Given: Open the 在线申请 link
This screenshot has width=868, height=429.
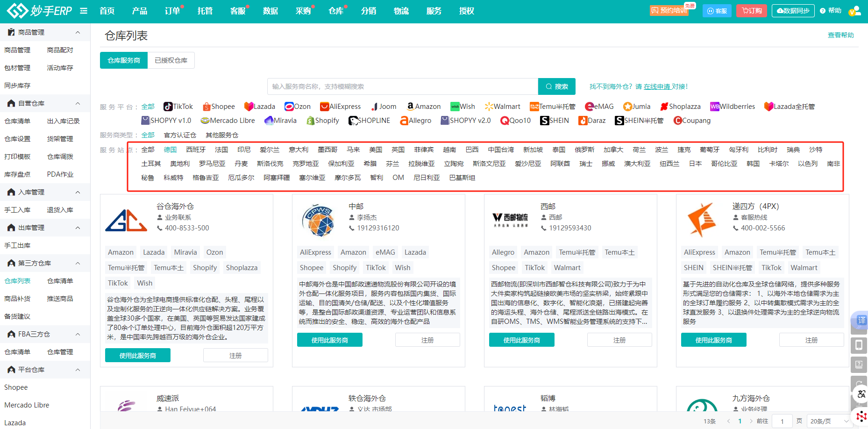Looking at the screenshot, I should click(657, 86).
